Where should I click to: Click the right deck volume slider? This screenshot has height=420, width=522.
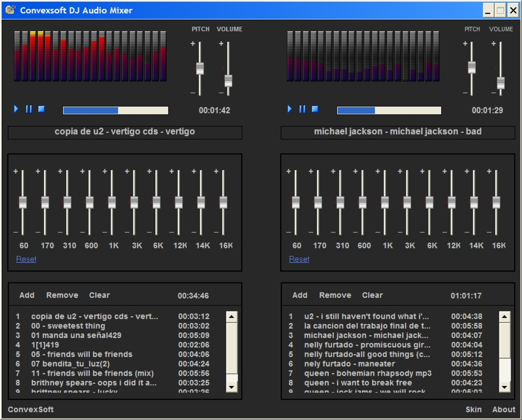click(x=500, y=83)
